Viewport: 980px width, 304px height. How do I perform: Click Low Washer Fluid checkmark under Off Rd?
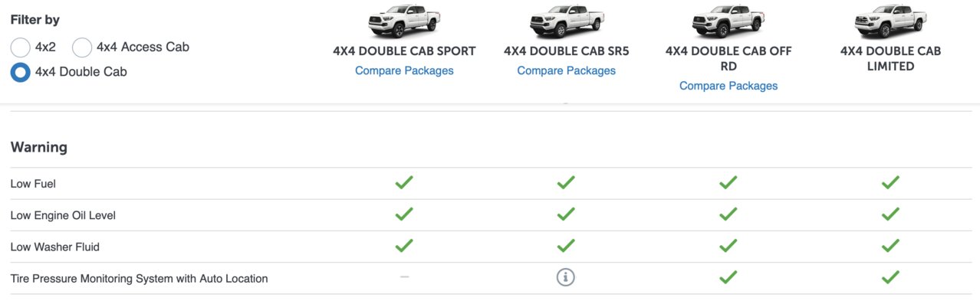pos(728,246)
